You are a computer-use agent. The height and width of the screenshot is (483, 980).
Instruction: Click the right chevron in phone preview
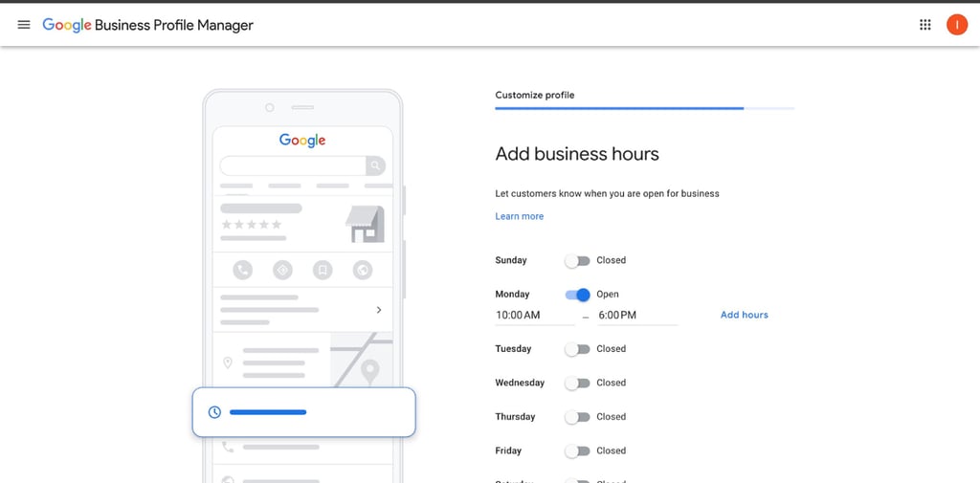pyautogui.click(x=379, y=310)
